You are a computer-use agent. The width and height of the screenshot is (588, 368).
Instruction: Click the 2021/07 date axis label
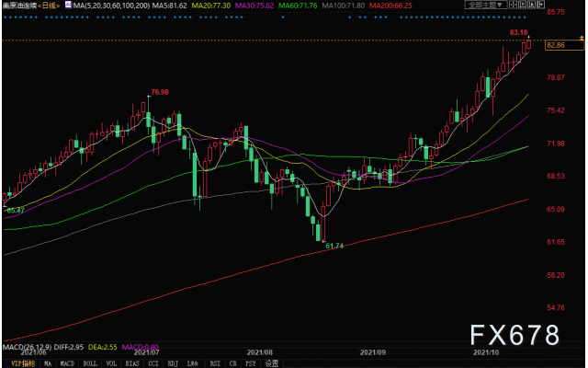147,352
